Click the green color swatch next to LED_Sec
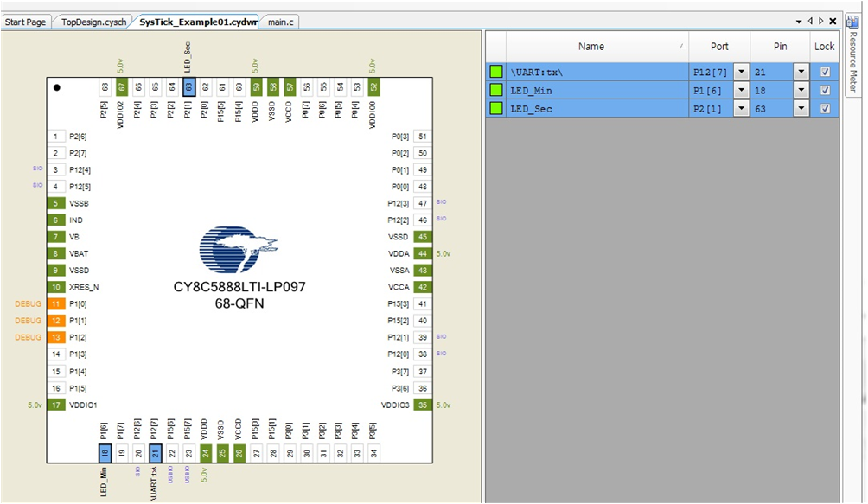Viewport: 868px width, 504px height. (495, 108)
